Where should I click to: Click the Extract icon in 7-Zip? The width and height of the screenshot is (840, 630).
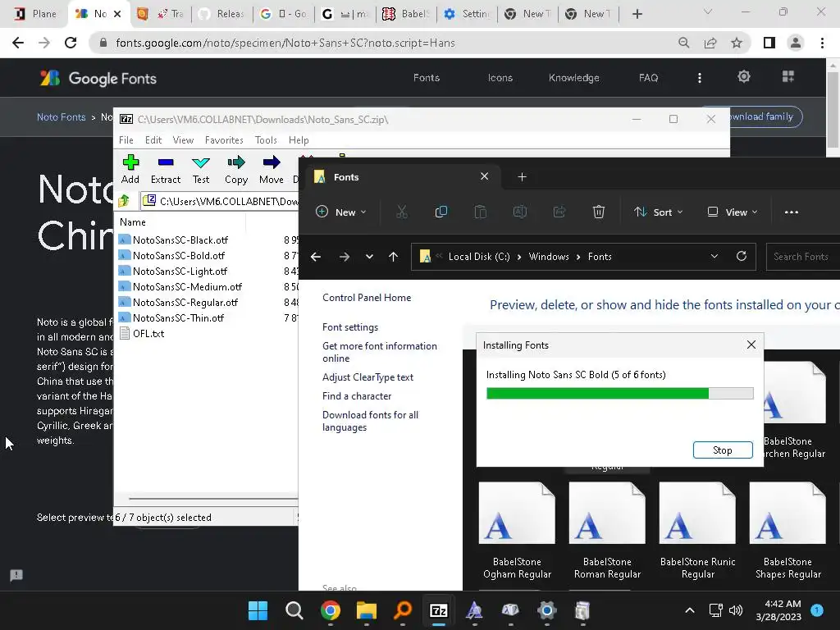[166, 169]
